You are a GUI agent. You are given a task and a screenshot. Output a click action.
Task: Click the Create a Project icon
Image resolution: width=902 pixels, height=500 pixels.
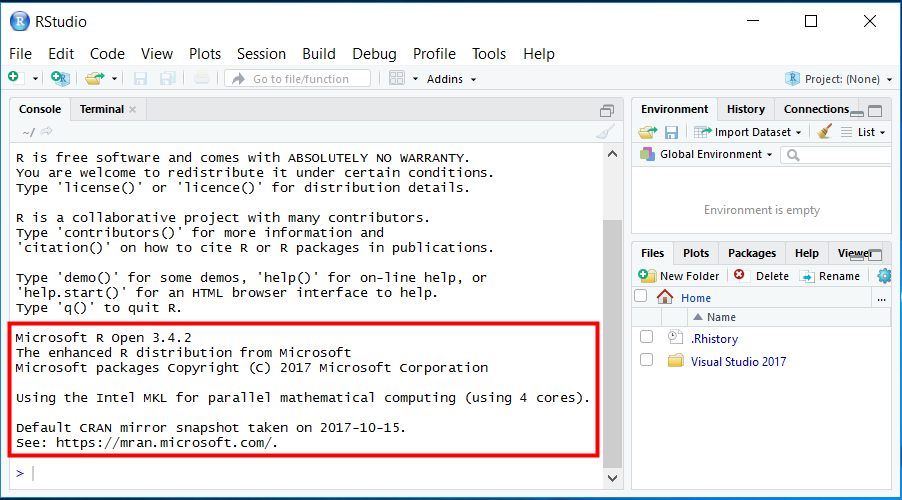click(60, 78)
